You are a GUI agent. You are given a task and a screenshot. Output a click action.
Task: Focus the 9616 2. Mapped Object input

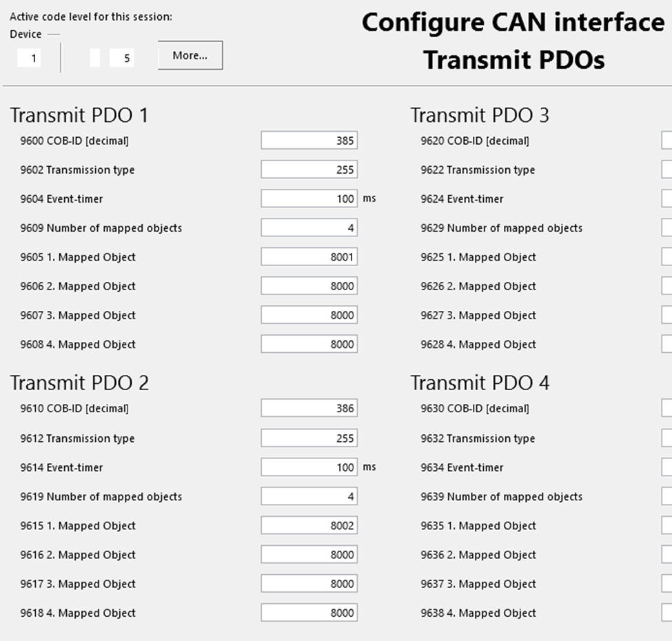point(309,555)
